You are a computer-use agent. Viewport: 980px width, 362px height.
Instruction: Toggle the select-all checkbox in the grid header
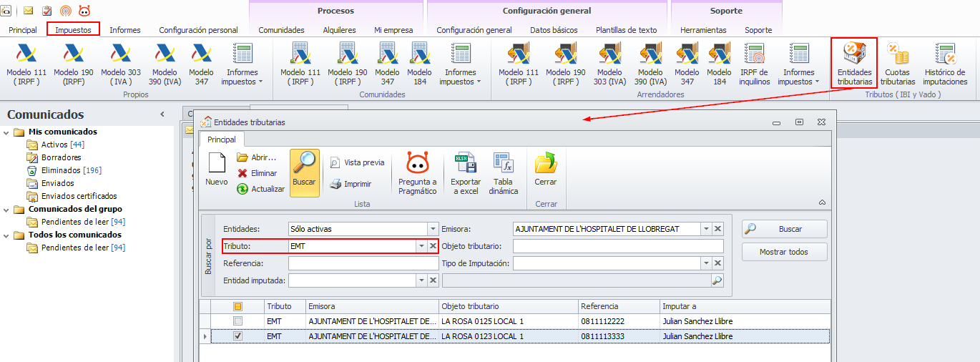(237, 306)
